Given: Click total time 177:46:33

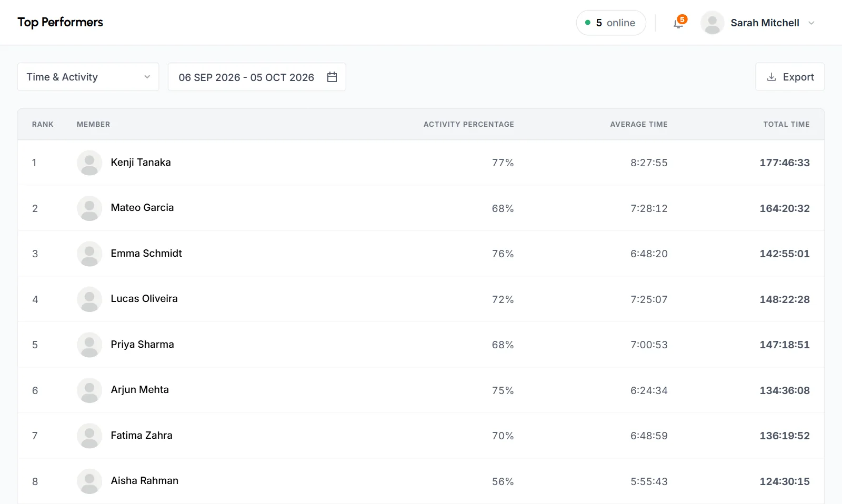Looking at the screenshot, I should click(x=785, y=163).
